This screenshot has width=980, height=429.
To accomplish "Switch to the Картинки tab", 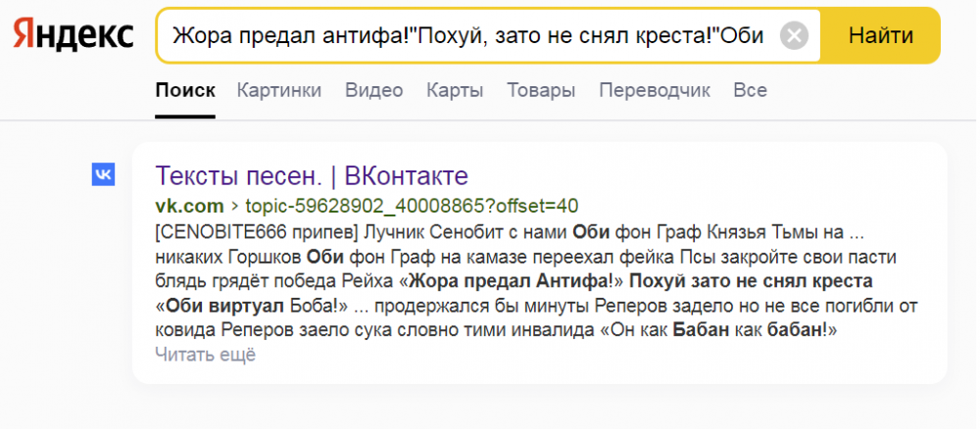I will (x=278, y=90).
